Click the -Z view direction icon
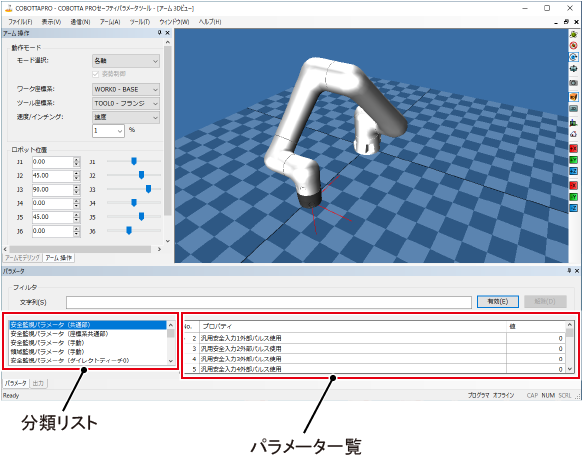Screen dimensions: 582x456 point(573,208)
